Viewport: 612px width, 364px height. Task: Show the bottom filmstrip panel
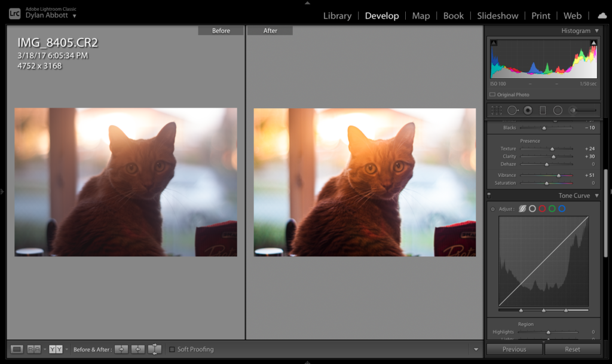click(x=307, y=362)
